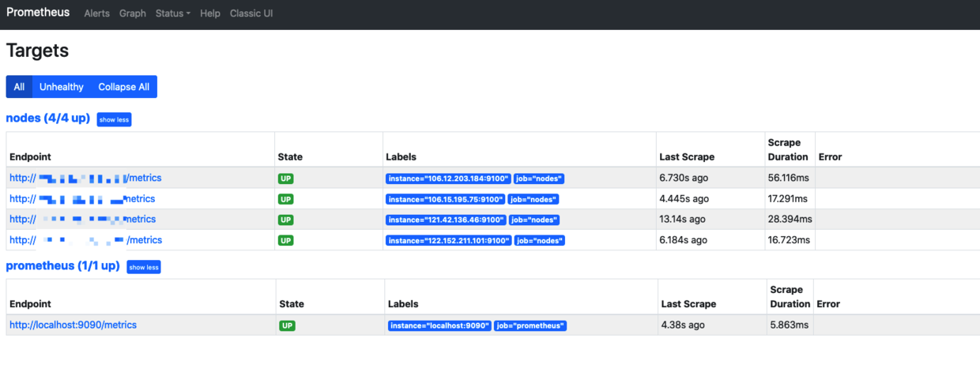
Task: Open the Help page
Action: tap(210, 13)
